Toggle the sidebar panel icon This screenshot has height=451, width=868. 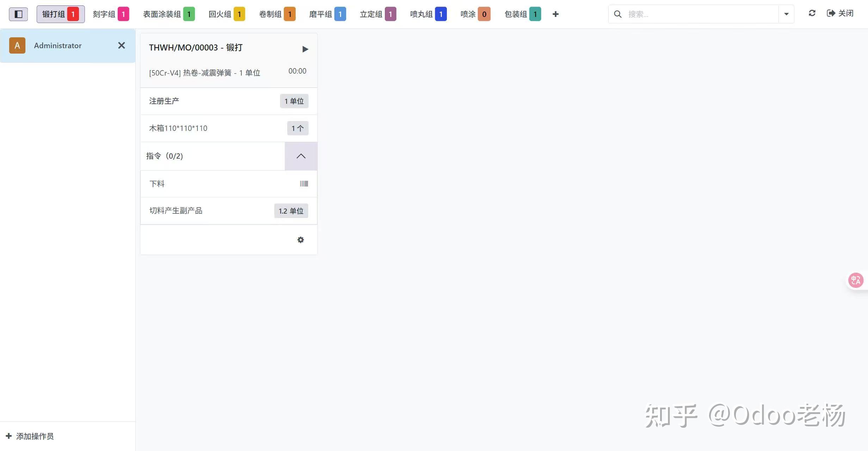point(18,14)
